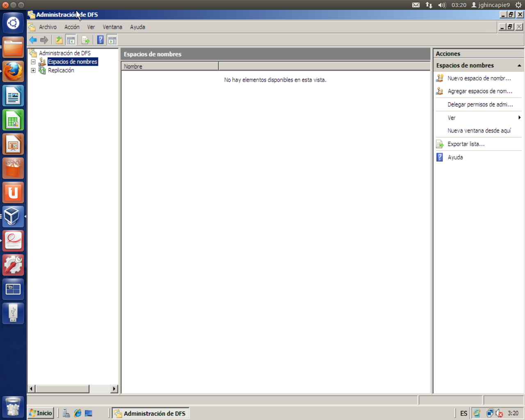Click tree pane scrollbar right arrow
This screenshot has width=525, height=420.
[114, 389]
